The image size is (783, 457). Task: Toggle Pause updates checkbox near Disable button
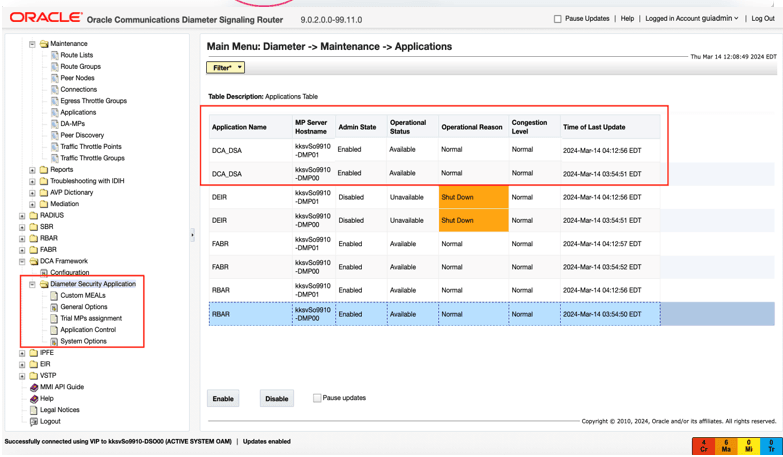tap(317, 398)
